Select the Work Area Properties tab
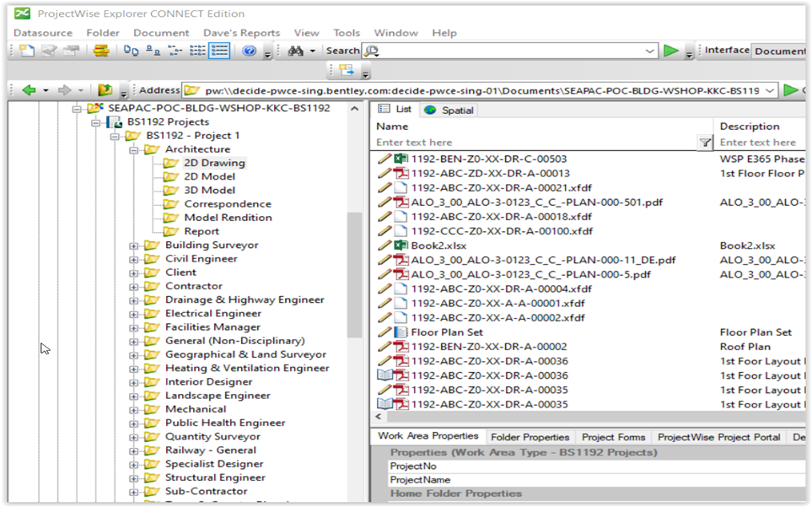The image size is (812, 507). coord(428,436)
